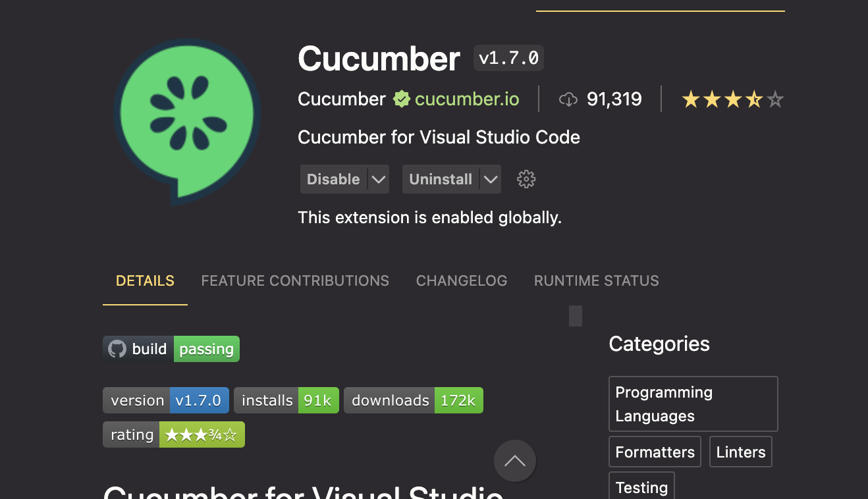The height and width of the screenshot is (499, 868).
Task: Click the Cucumber extension logo
Action: [186, 122]
